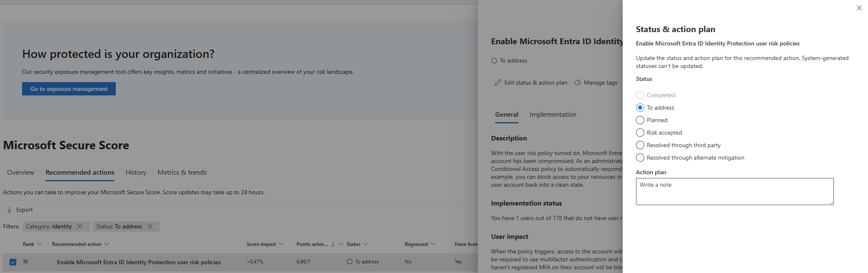Click 'How protected is your organization?' heading
868x273 pixels.
pyautogui.click(x=118, y=54)
